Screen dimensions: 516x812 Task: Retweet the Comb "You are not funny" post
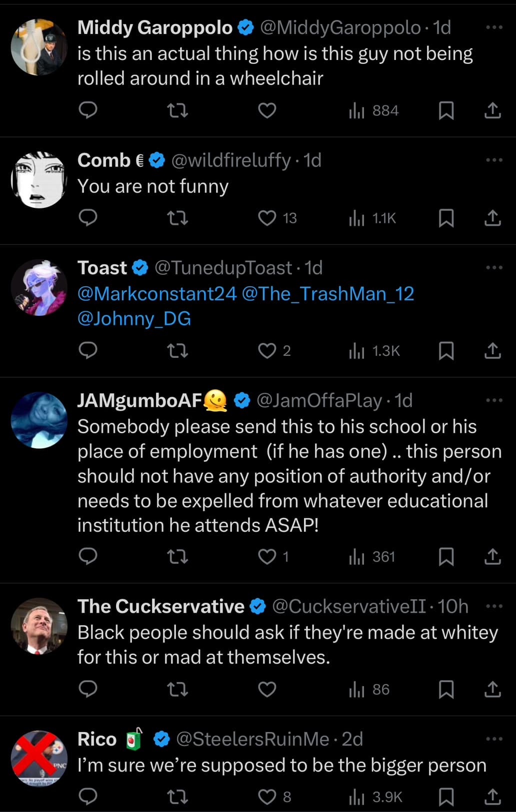click(177, 218)
